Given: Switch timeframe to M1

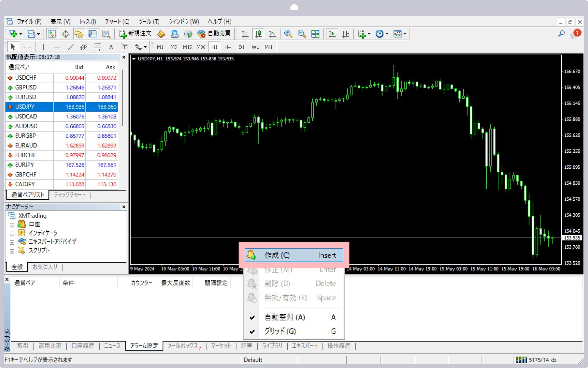Looking at the screenshot, I should pyautogui.click(x=160, y=47).
